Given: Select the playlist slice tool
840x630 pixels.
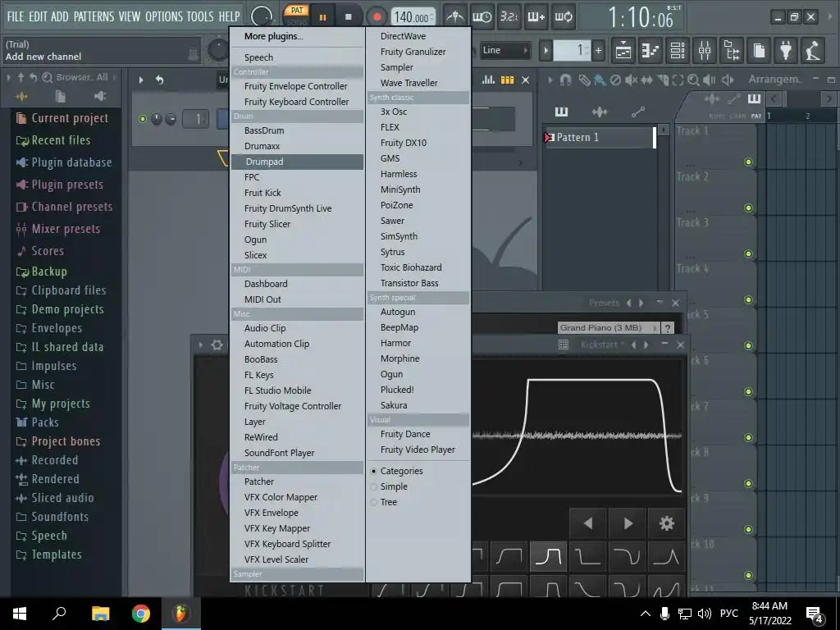Looking at the screenshot, I should (663, 80).
